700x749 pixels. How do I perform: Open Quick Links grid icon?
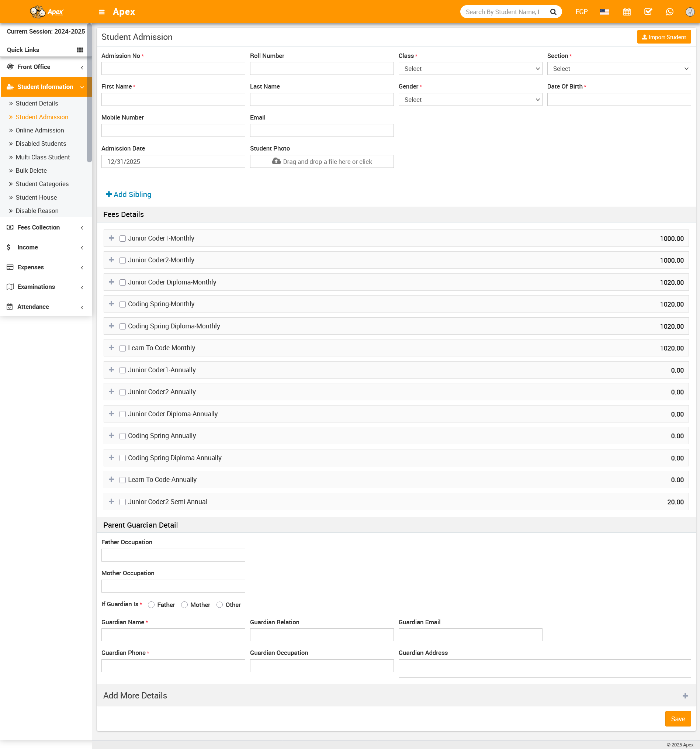(80, 50)
